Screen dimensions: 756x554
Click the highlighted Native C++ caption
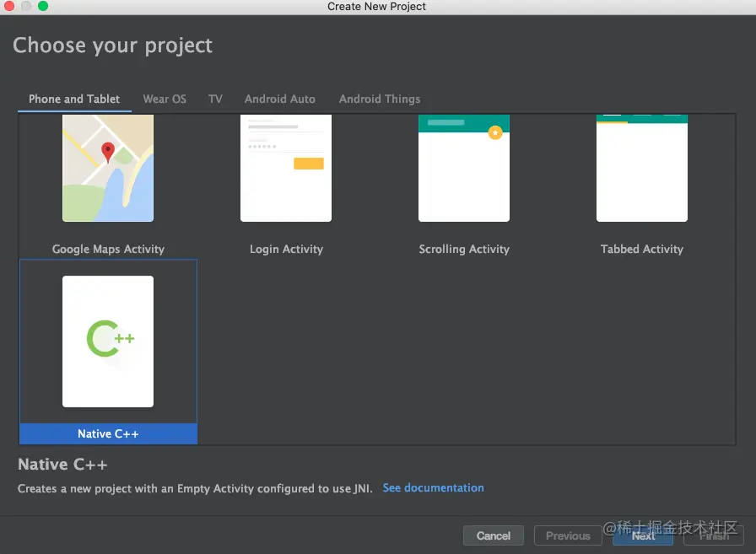pos(108,433)
